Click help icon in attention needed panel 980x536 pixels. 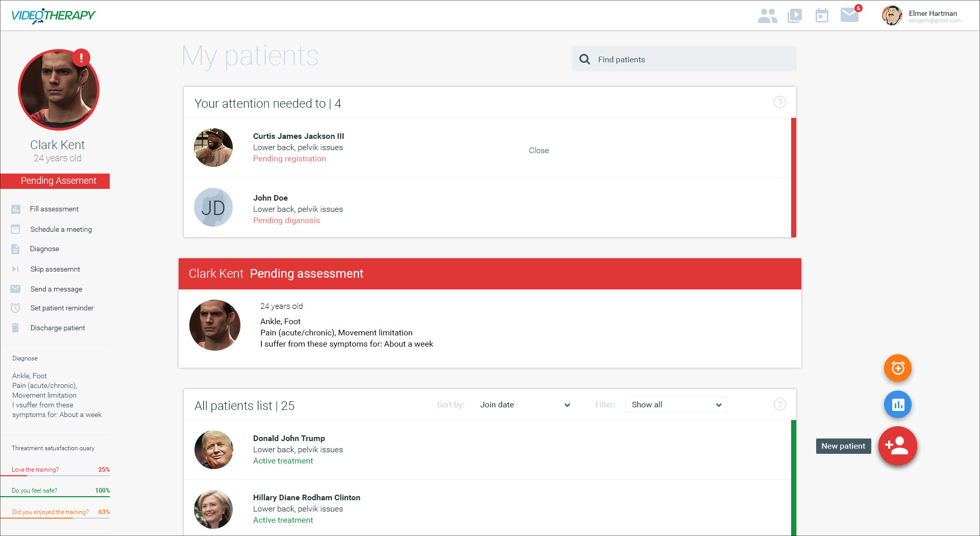pos(779,103)
